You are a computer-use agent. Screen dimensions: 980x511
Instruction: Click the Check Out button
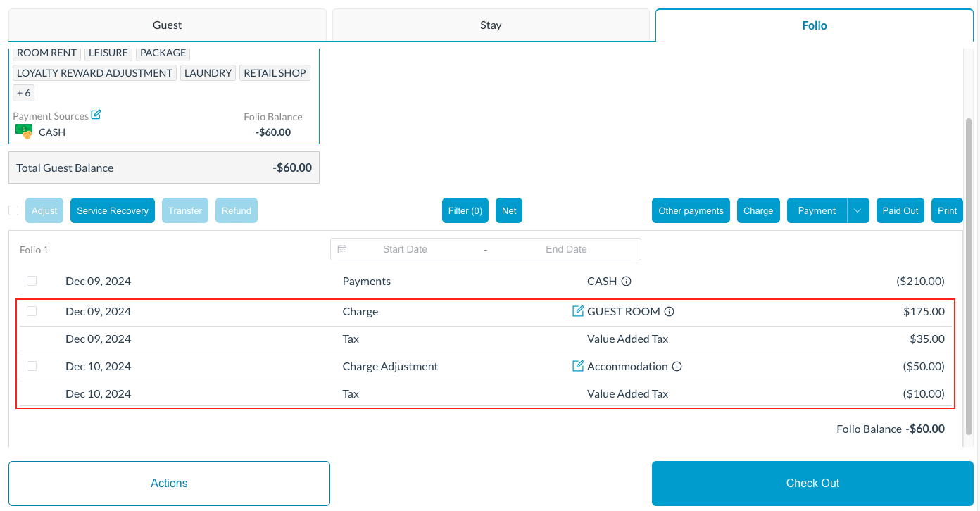coord(812,484)
